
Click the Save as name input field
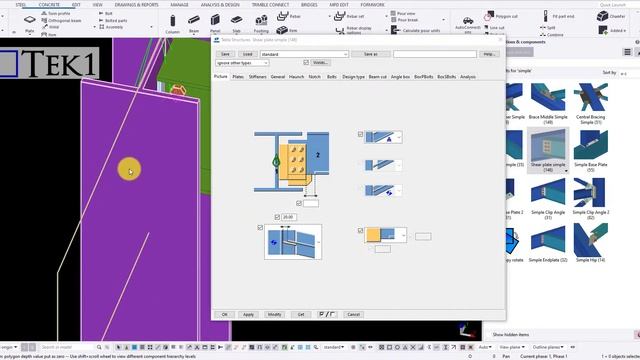point(435,54)
